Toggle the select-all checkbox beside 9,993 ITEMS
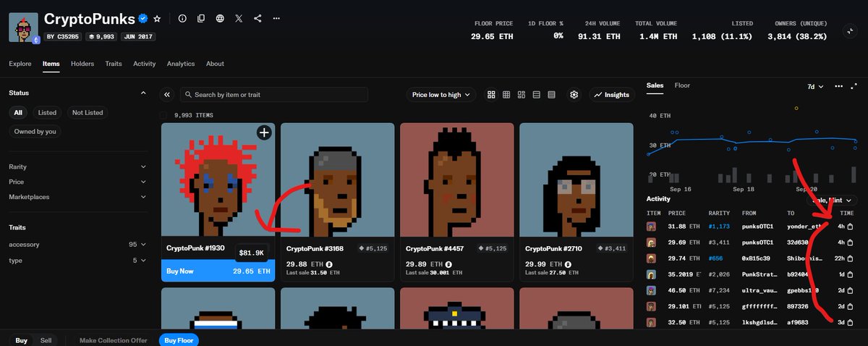This screenshot has height=346, width=868. [x=163, y=115]
